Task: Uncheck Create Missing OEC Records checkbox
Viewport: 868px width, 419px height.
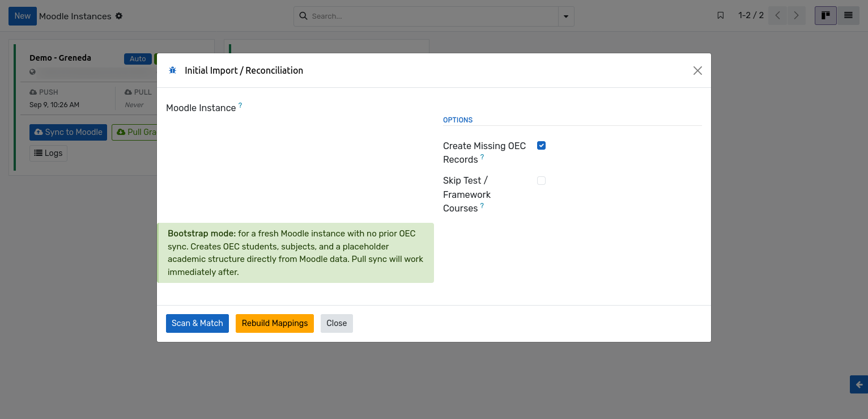Action: (541, 146)
